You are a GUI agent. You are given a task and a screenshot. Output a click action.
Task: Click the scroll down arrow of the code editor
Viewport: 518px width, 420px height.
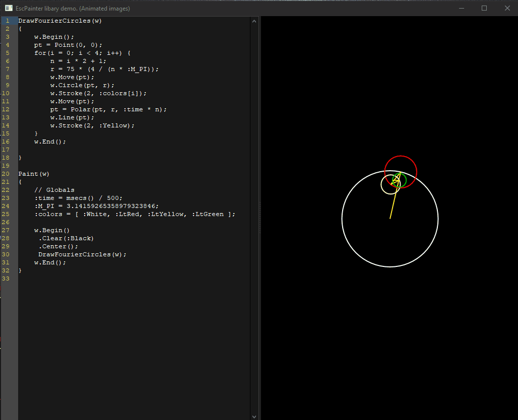coord(254,416)
